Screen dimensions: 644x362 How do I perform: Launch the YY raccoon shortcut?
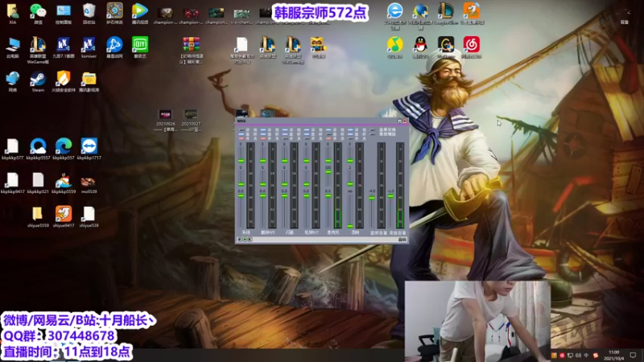point(318,47)
